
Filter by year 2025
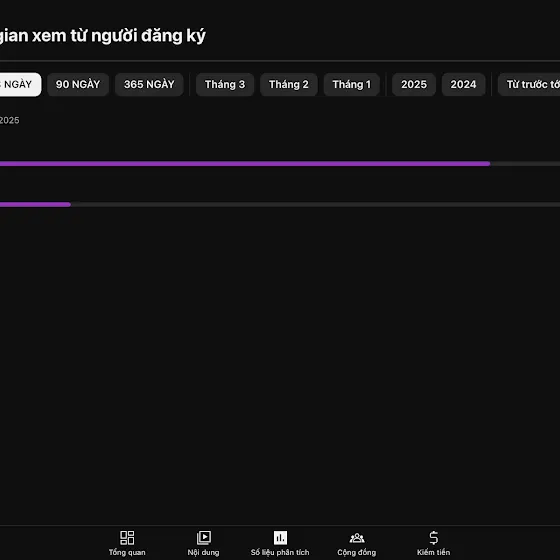point(414,85)
